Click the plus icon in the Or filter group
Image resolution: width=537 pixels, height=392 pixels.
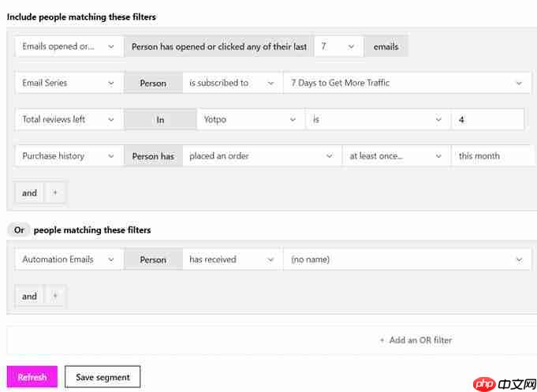pyautogui.click(x=54, y=296)
